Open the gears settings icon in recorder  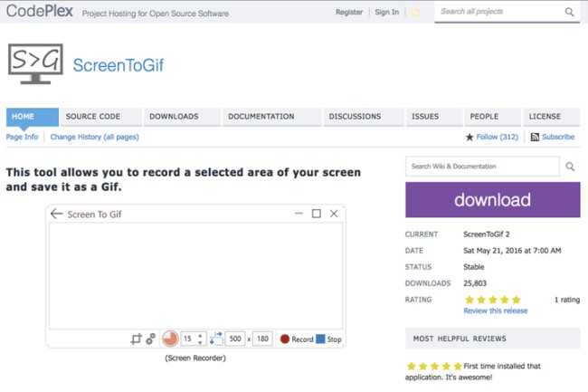[151, 339]
